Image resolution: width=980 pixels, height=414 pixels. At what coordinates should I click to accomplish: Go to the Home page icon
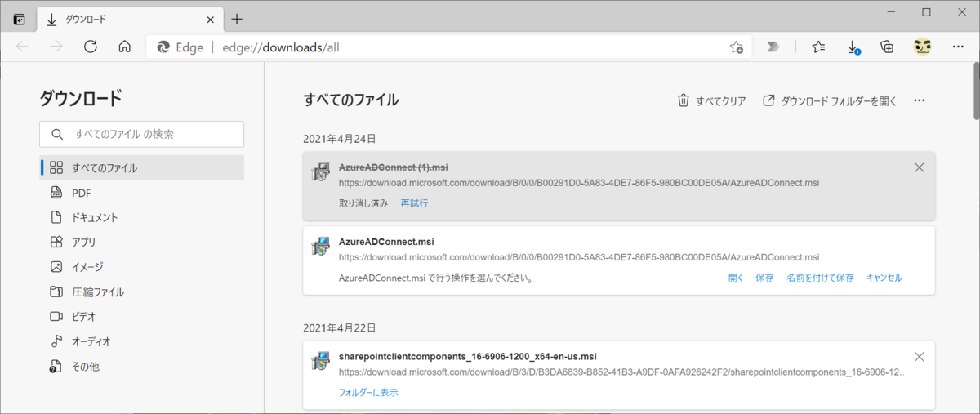click(x=124, y=47)
